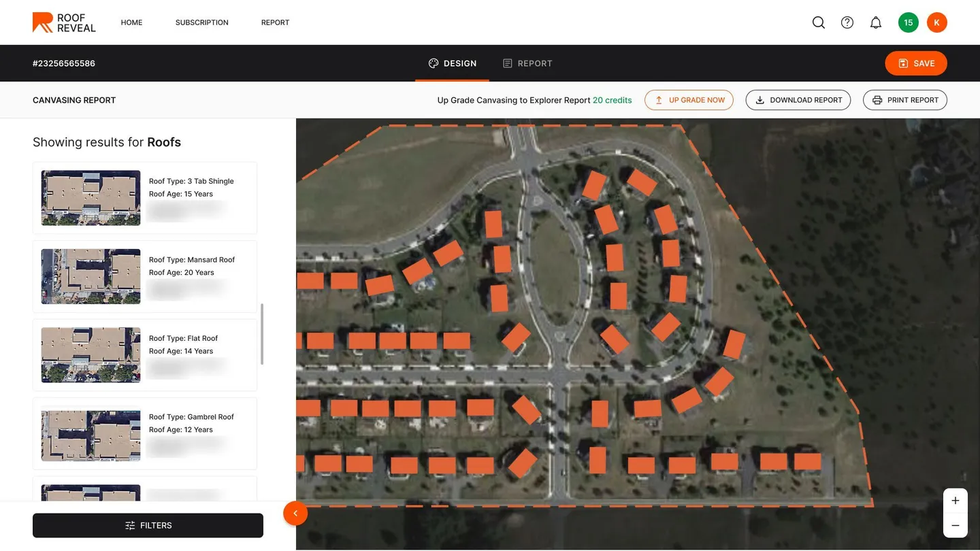Image resolution: width=980 pixels, height=551 pixels.
Task: Click the results list scrollbar
Action: click(x=262, y=334)
